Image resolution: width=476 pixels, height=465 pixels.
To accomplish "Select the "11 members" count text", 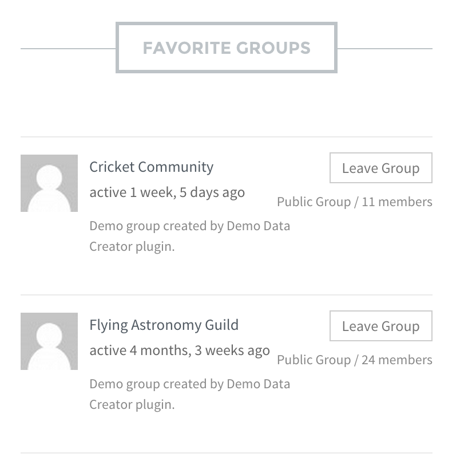I will 397,202.
